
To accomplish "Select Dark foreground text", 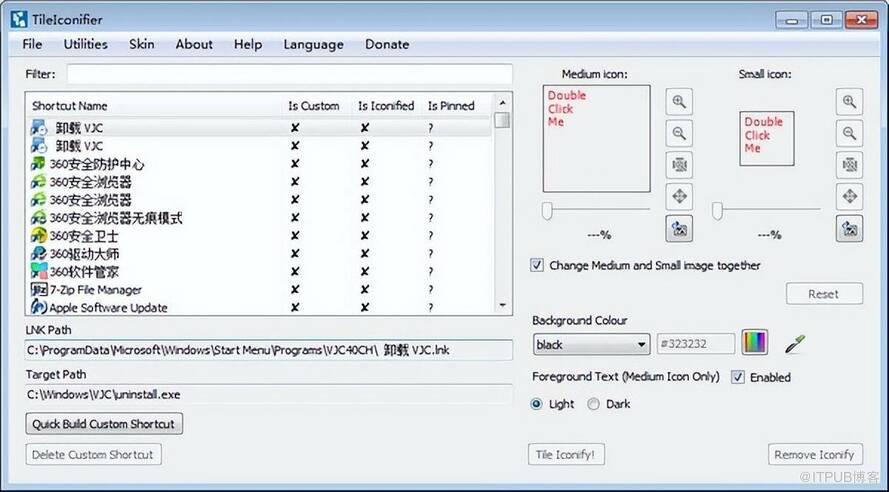I will point(593,404).
